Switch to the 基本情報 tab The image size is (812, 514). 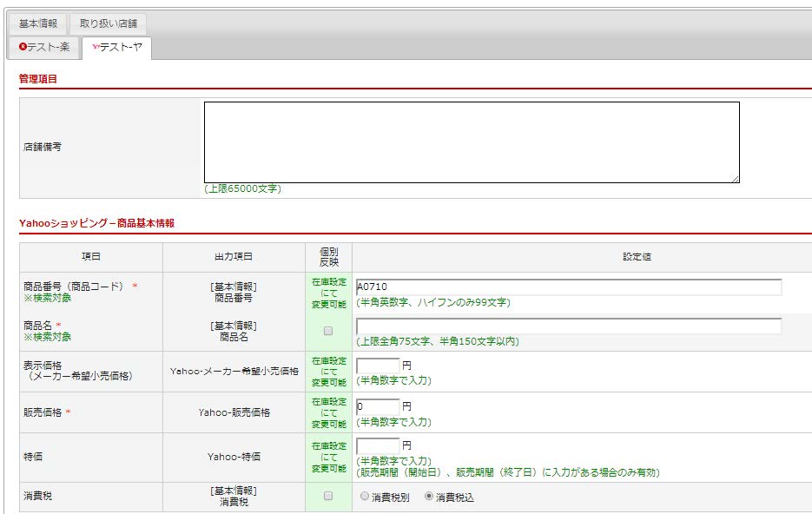click(x=38, y=23)
